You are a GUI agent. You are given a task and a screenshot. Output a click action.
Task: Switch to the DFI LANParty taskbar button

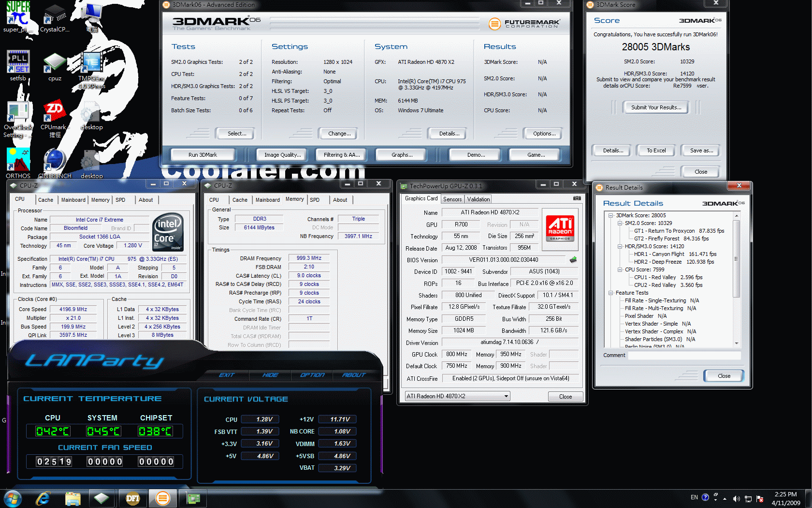tap(132, 498)
